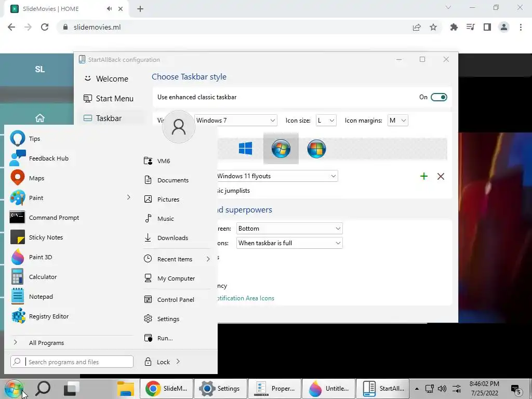Share this page using Chrome share icon
The width and height of the screenshot is (532, 399).
point(417,27)
